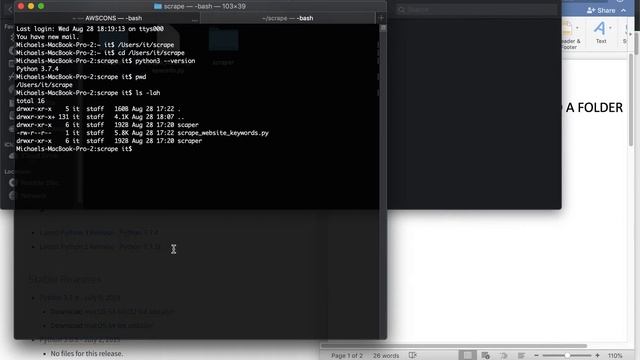Maximize Terminal with green button
The width and height of the screenshot is (640, 360).
(x=41, y=6)
